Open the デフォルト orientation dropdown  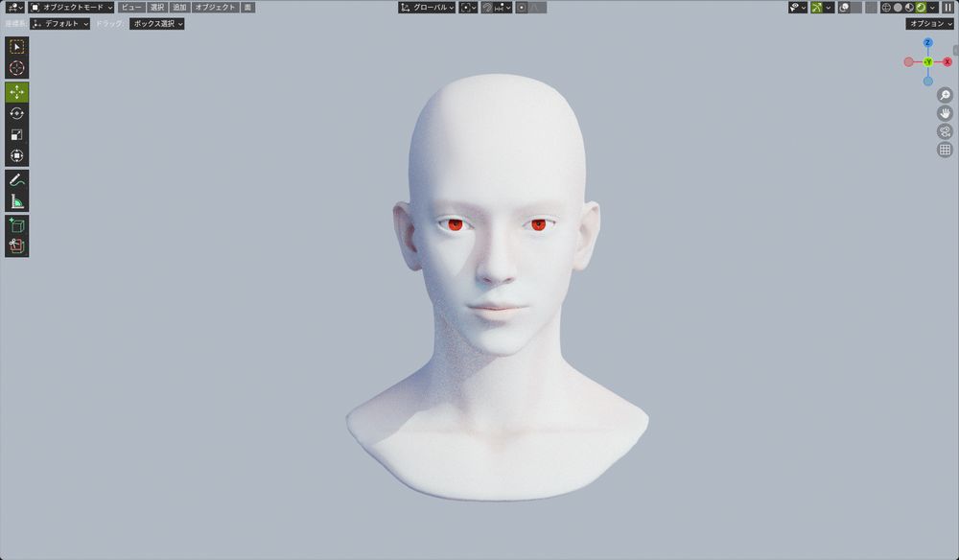point(59,24)
